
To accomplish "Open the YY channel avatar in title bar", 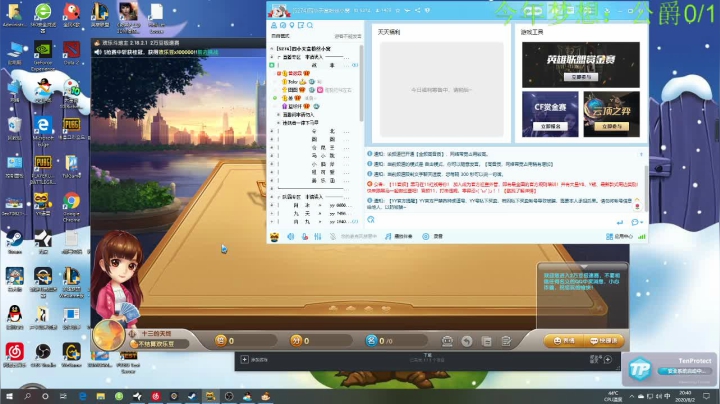I will 279,10.
